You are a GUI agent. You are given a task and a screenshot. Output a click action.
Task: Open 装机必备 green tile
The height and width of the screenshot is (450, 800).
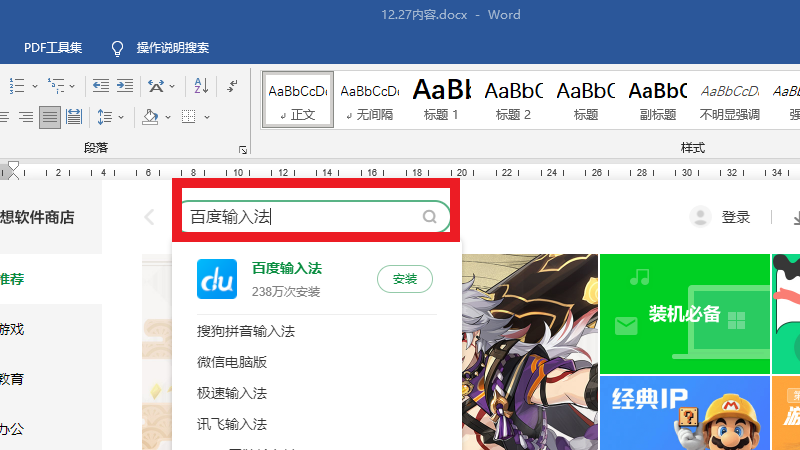685,314
